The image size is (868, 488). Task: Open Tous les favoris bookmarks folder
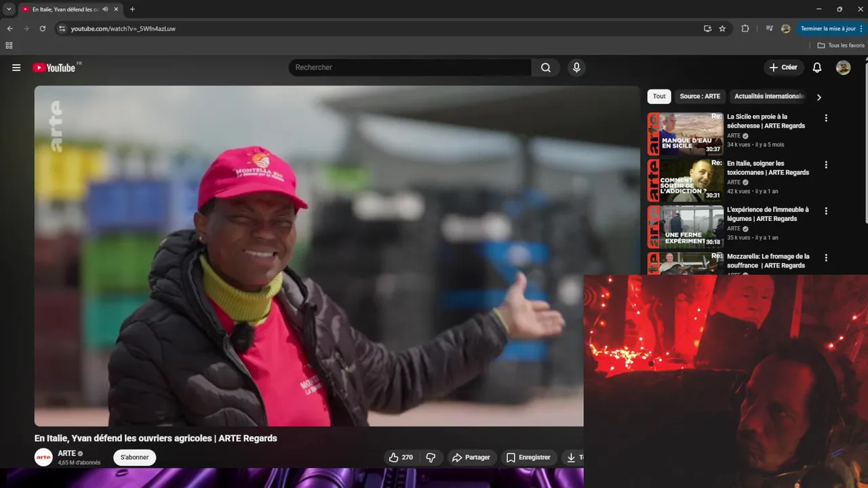pyautogui.click(x=841, y=45)
